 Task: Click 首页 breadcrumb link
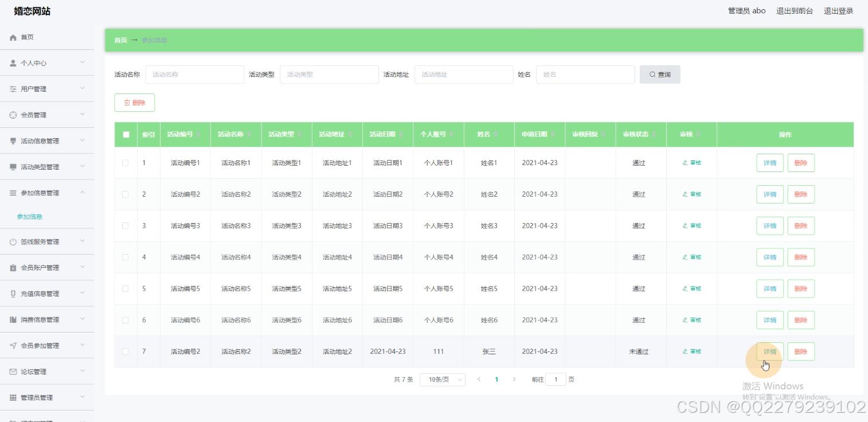pyautogui.click(x=120, y=40)
